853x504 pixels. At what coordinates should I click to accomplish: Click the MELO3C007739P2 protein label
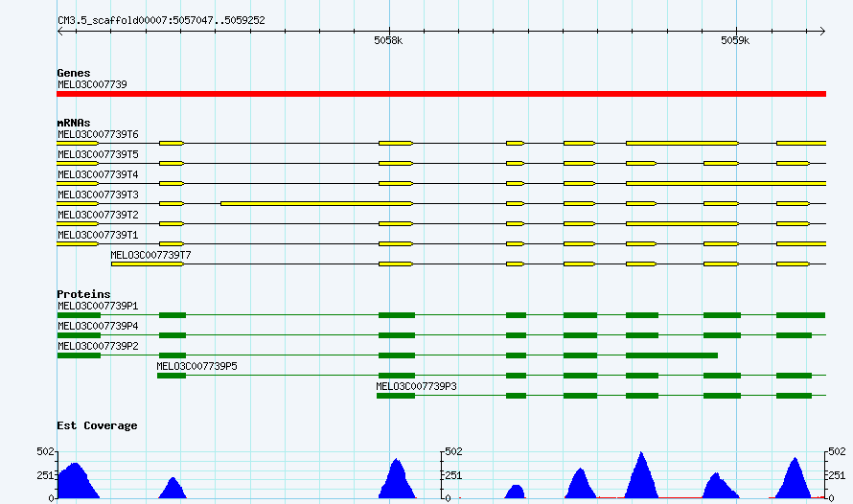pyautogui.click(x=98, y=346)
